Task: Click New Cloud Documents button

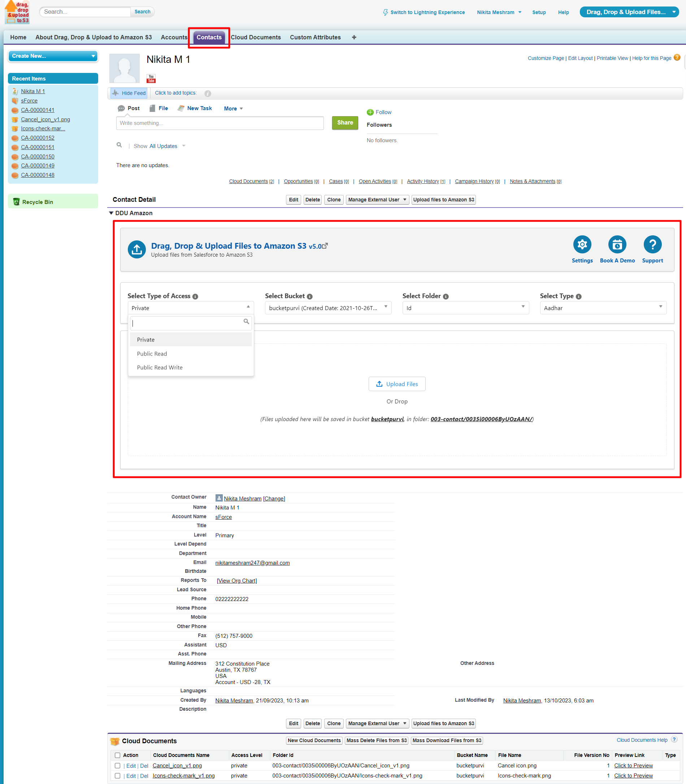Action: click(x=314, y=740)
